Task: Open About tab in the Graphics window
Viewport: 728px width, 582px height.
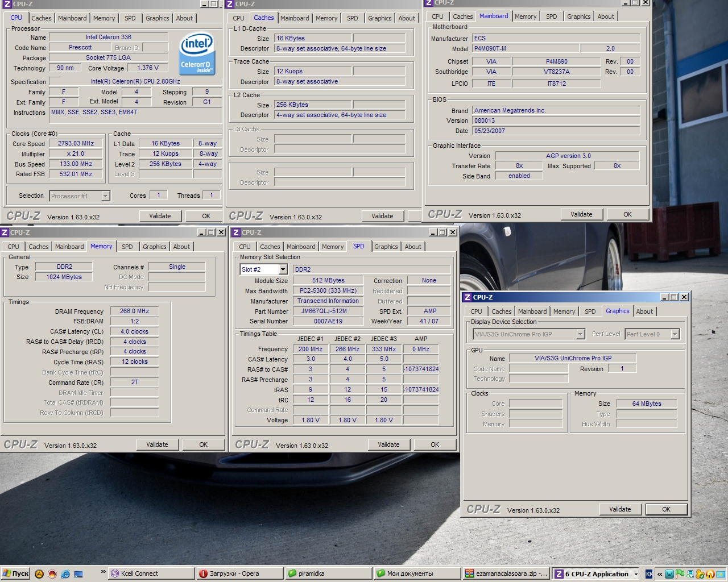Action: coord(644,311)
